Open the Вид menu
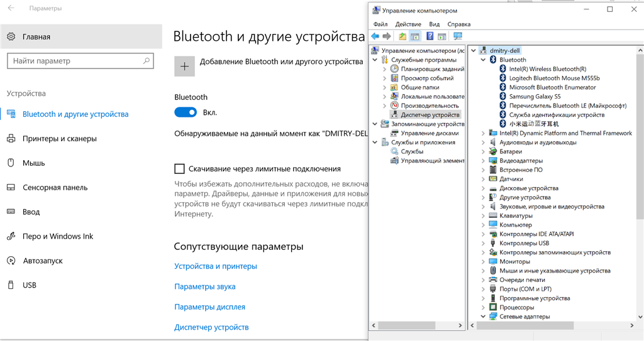Screen dimensions: 644x341 435,24
